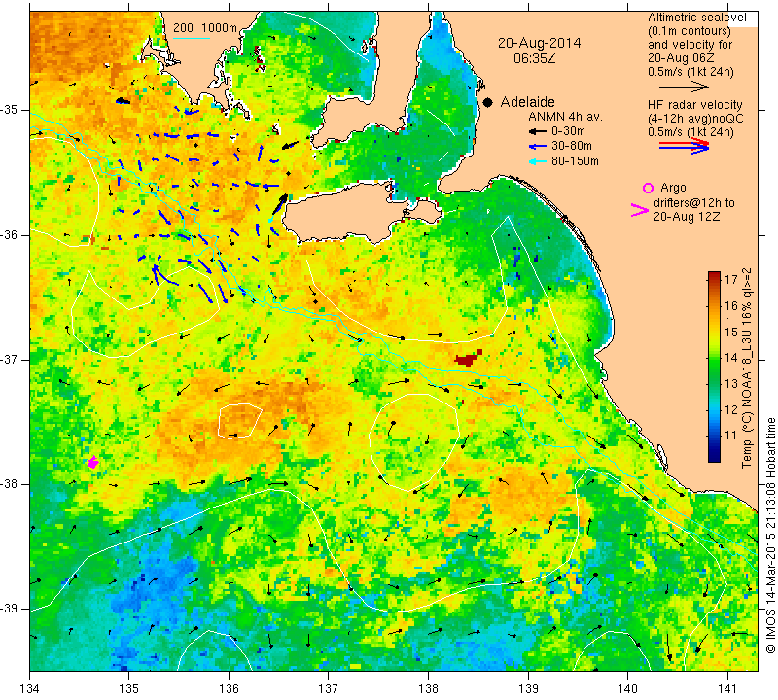Select the 'HF radar velocity' legend heading

coord(694,105)
